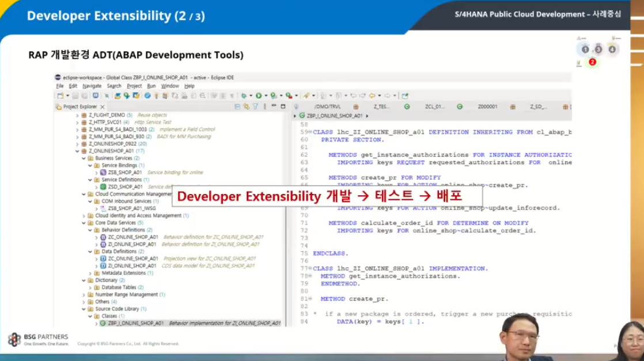Open the Search menu
The height and width of the screenshot is (361, 644).
114,86
